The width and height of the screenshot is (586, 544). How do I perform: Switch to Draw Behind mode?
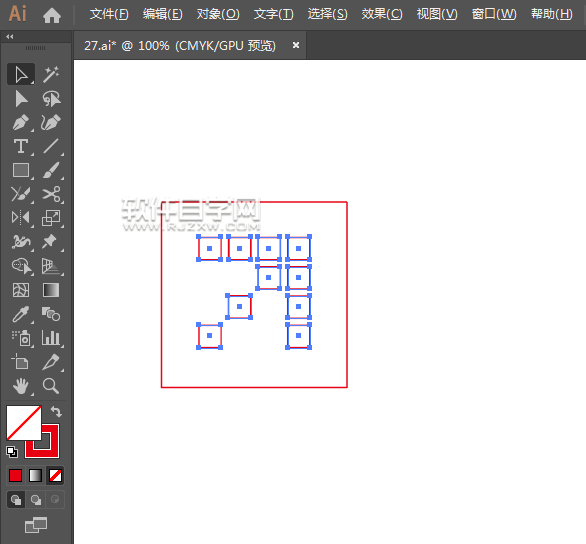36,500
